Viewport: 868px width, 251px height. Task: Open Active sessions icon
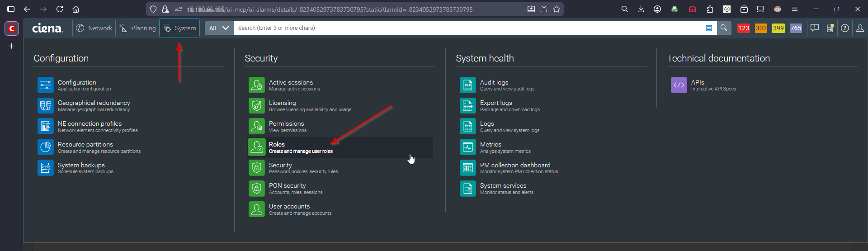pos(257,85)
